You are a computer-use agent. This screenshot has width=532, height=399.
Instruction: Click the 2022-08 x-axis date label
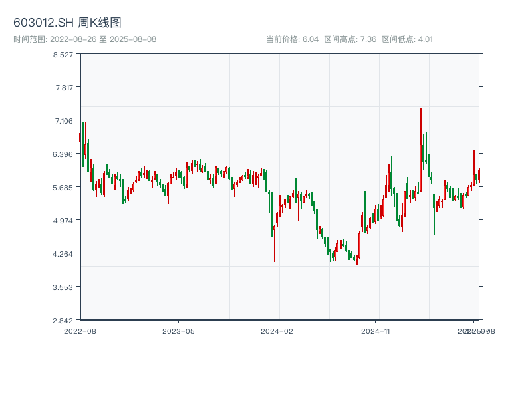coord(80,331)
